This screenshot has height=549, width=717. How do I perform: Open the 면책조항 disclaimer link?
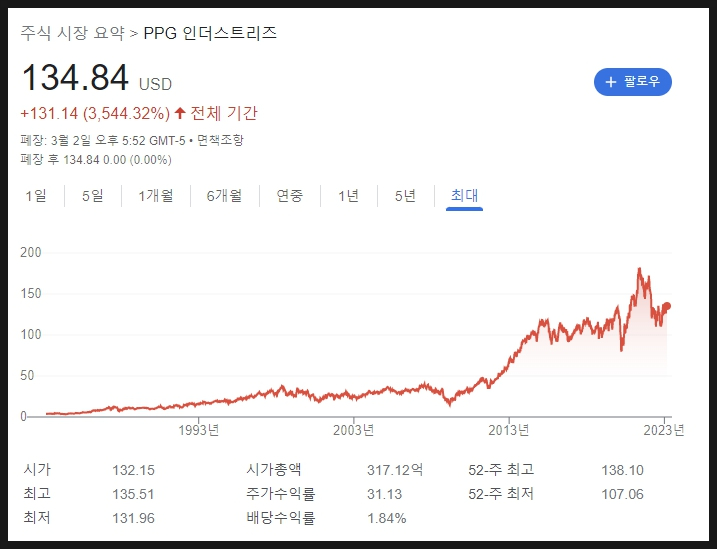pos(220,140)
